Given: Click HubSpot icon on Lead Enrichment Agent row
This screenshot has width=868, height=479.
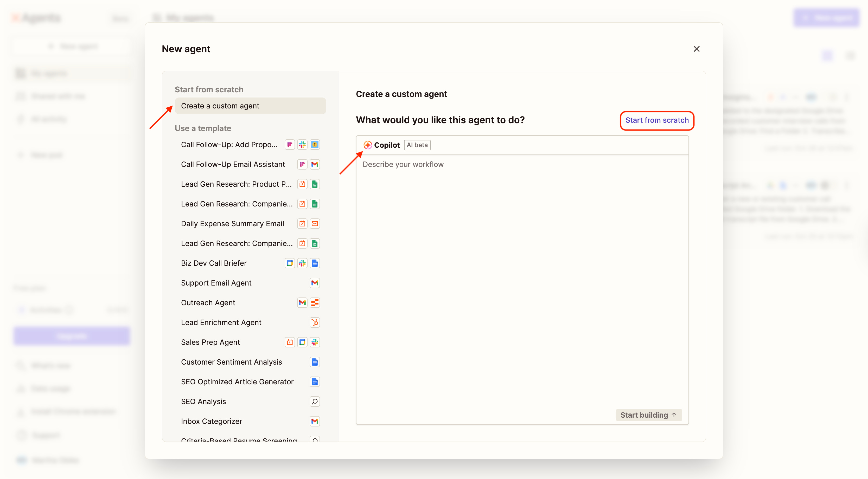Looking at the screenshot, I should click(315, 322).
